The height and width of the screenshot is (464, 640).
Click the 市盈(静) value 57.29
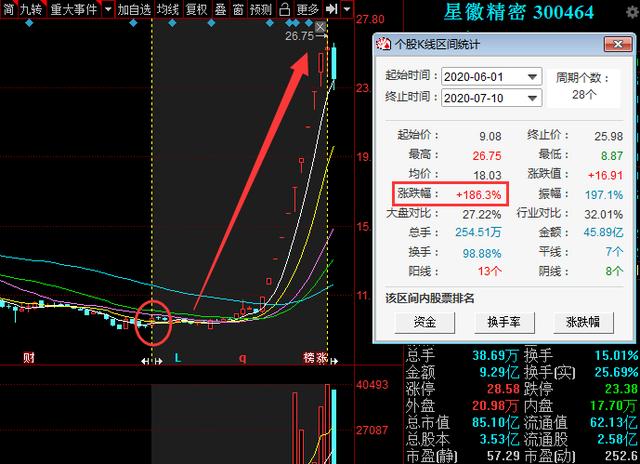[503, 456]
